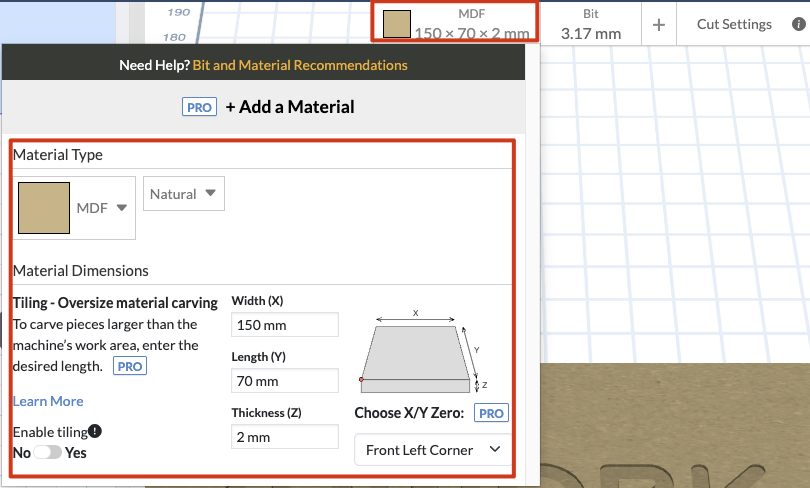Open the MDF 150 × 70 × 2 mm tab
This screenshot has width=810, height=488.
(456, 22)
